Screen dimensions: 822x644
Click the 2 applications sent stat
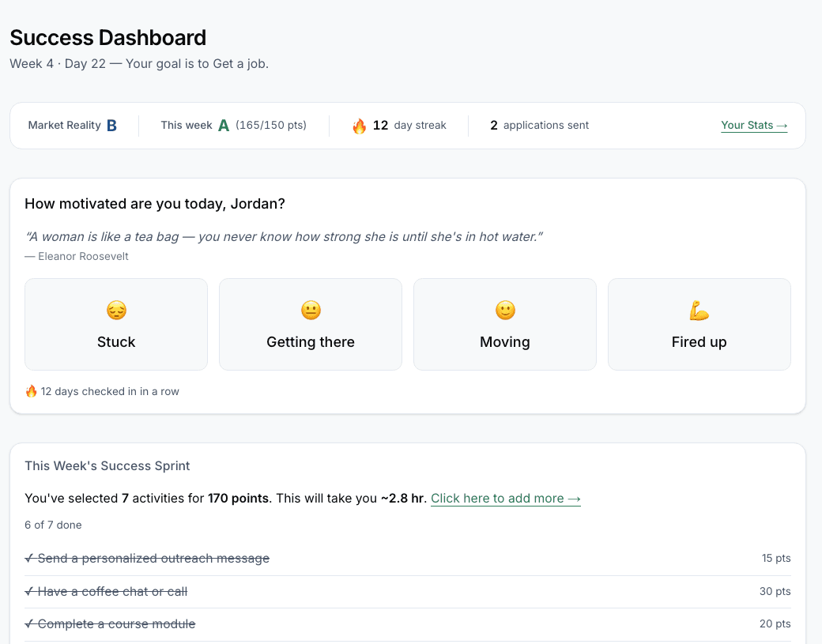pos(539,125)
